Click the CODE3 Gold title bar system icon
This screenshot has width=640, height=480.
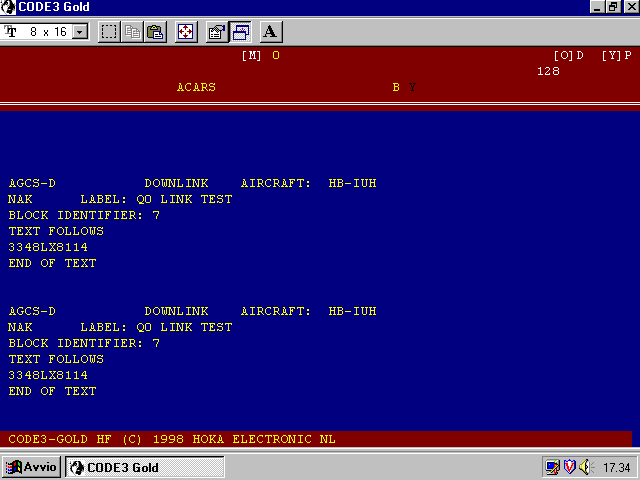click(x=10, y=7)
